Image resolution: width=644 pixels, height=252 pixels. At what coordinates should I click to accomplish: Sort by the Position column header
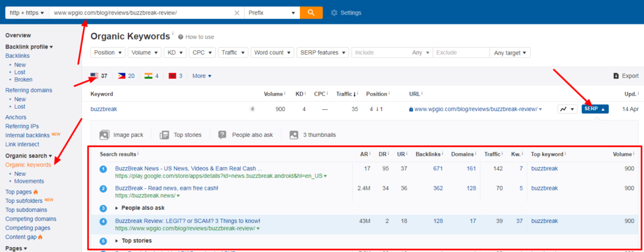pos(378,94)
